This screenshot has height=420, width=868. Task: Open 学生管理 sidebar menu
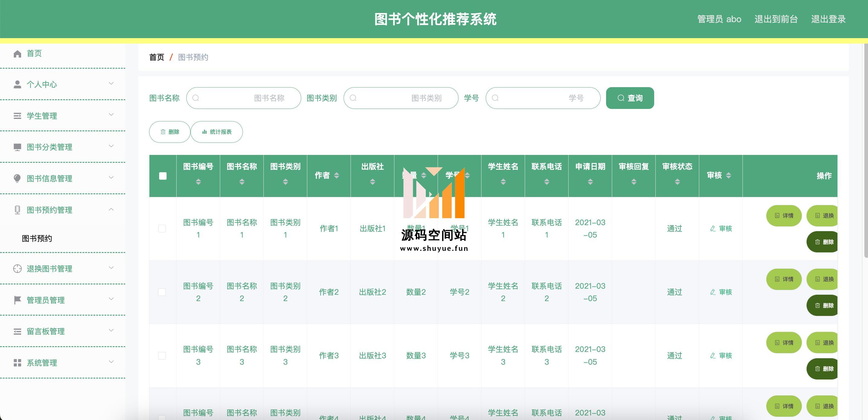(63, 116)
